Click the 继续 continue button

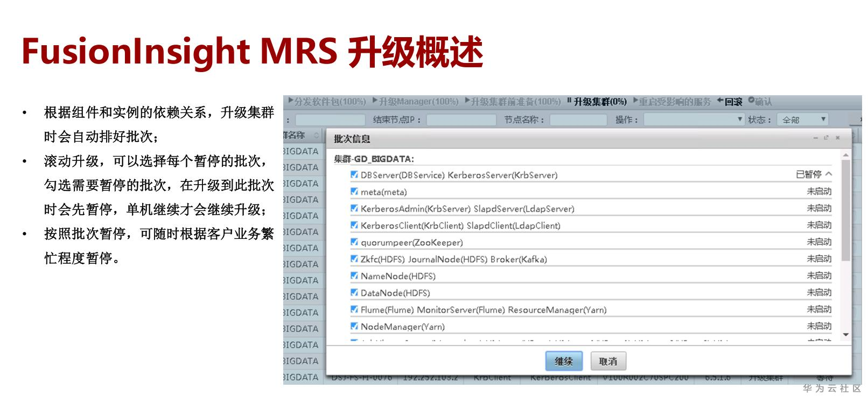(564, 361)
